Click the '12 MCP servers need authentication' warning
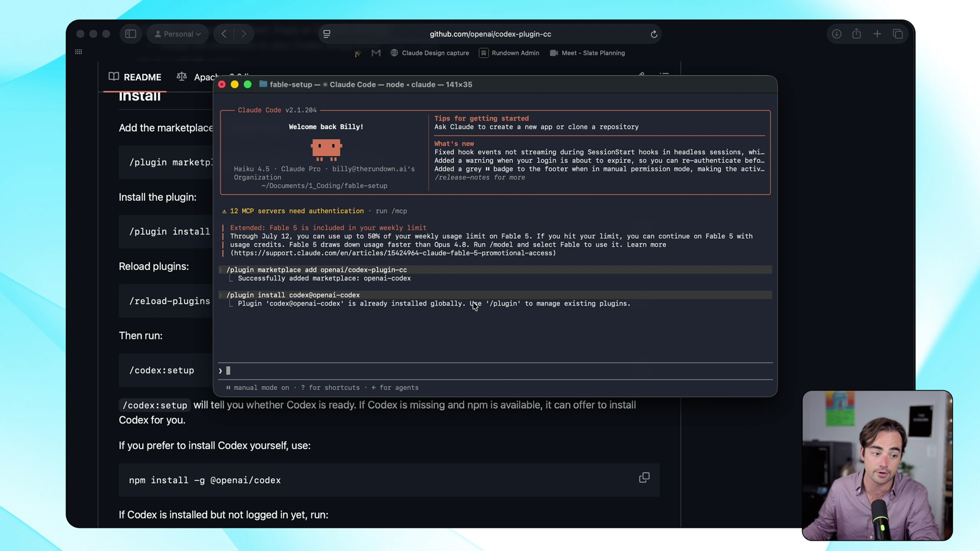This screenshot has height=551, width=980. point(296,211)
